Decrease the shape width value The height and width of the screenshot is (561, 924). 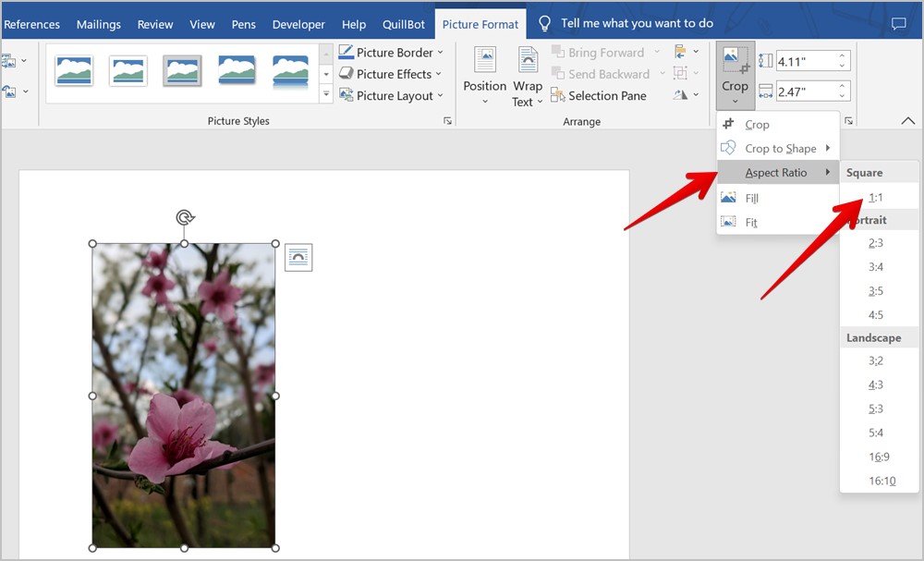click(842, 96)
